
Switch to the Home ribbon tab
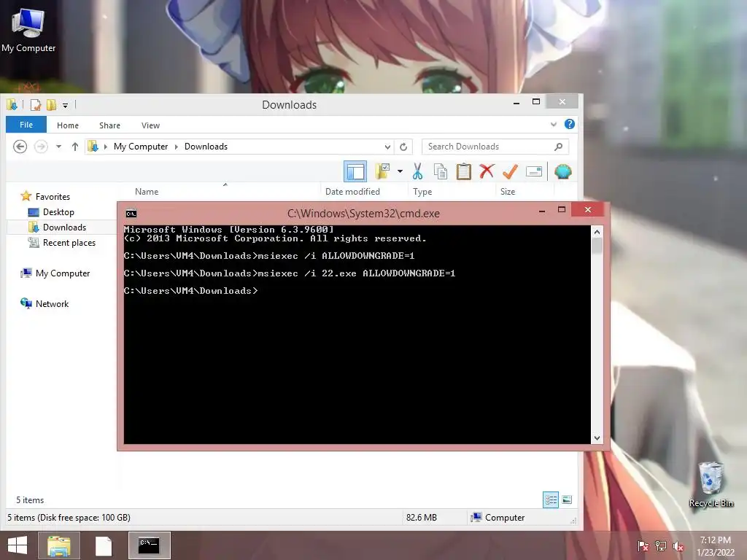point(68,125)
